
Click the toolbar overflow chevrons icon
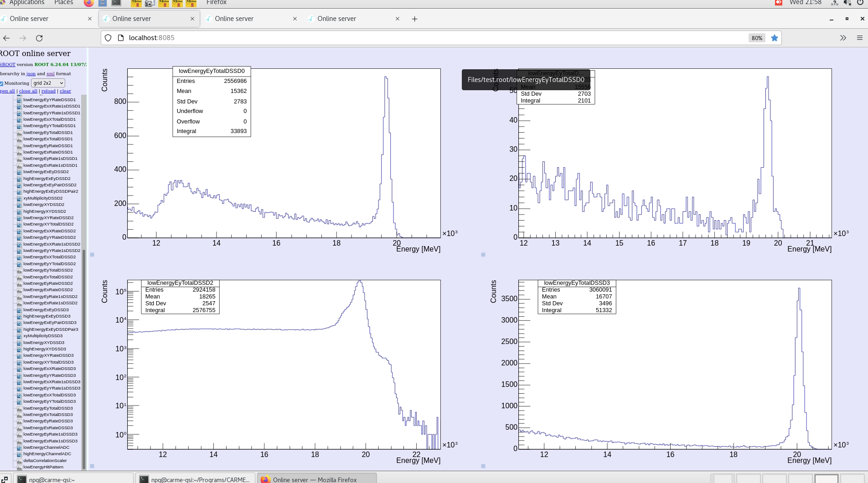tap(843, 38)
